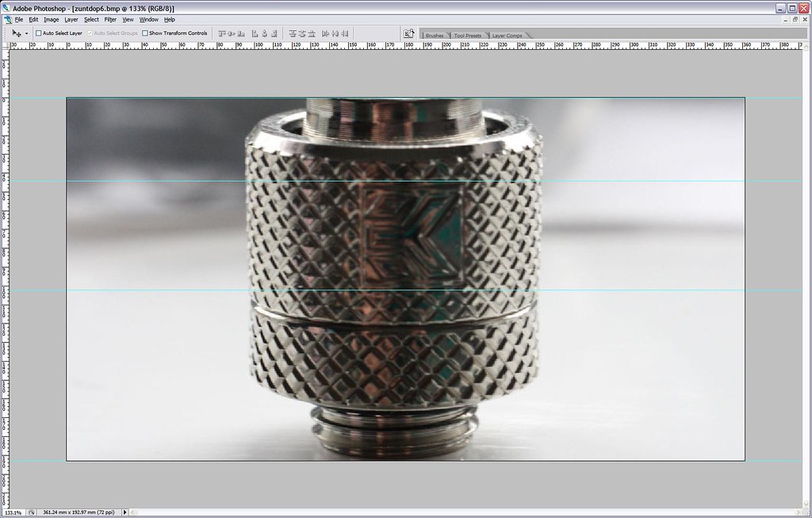The width and height of the screenshot is (812, 518).
Task: Click the zoom percentage field showing 133.1%
Action: coord(13,512)
